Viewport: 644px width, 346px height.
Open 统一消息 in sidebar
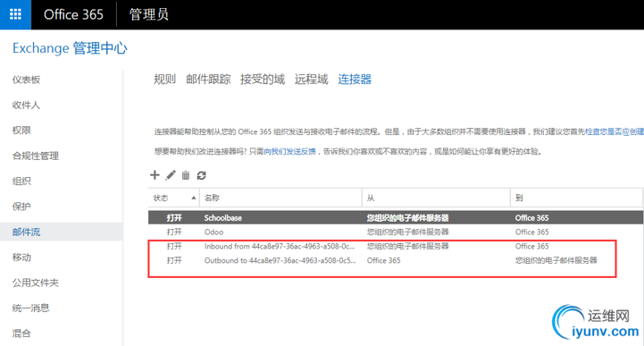tap(30, 308)
